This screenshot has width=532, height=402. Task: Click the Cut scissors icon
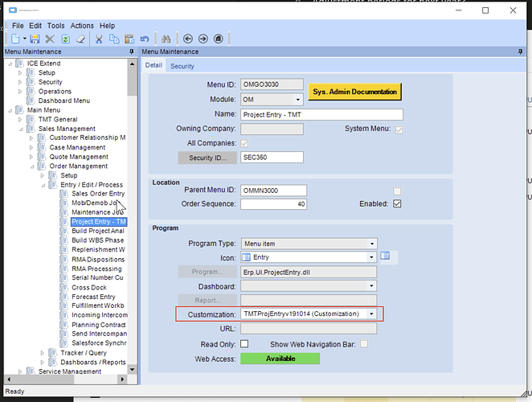(99, 39)
